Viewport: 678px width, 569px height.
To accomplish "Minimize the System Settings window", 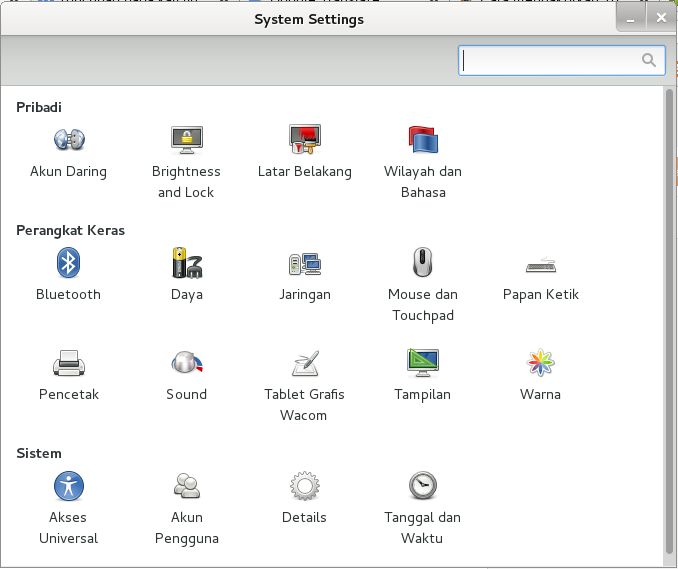I will [631, 18].
